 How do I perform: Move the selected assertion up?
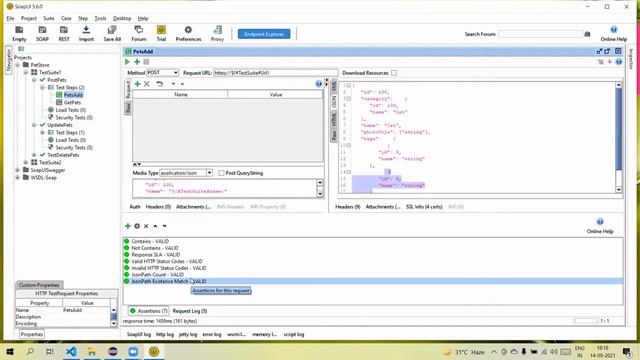click(156, 226)
